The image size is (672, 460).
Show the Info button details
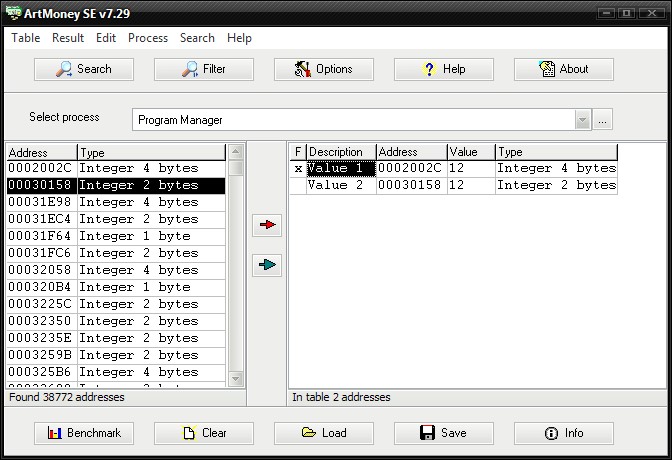(564, 433)
